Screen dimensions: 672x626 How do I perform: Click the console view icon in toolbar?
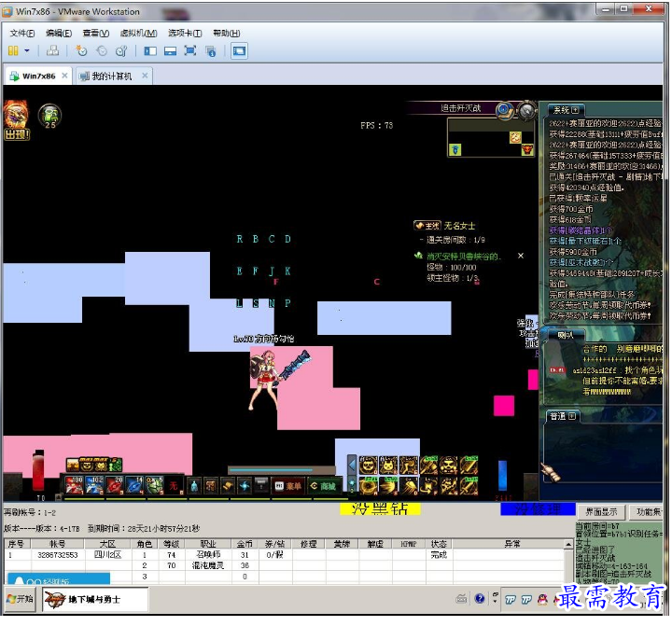(239, 51)
